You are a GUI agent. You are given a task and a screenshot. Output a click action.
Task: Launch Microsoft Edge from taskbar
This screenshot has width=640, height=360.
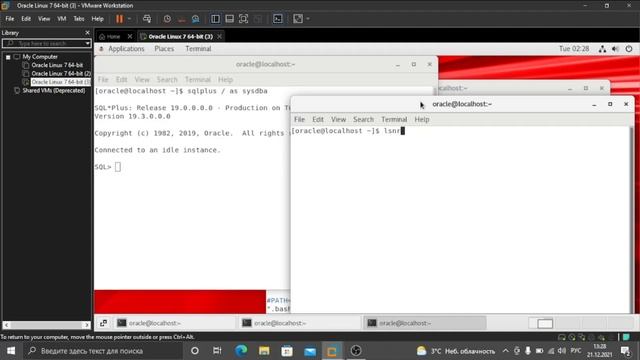(241, 351)
